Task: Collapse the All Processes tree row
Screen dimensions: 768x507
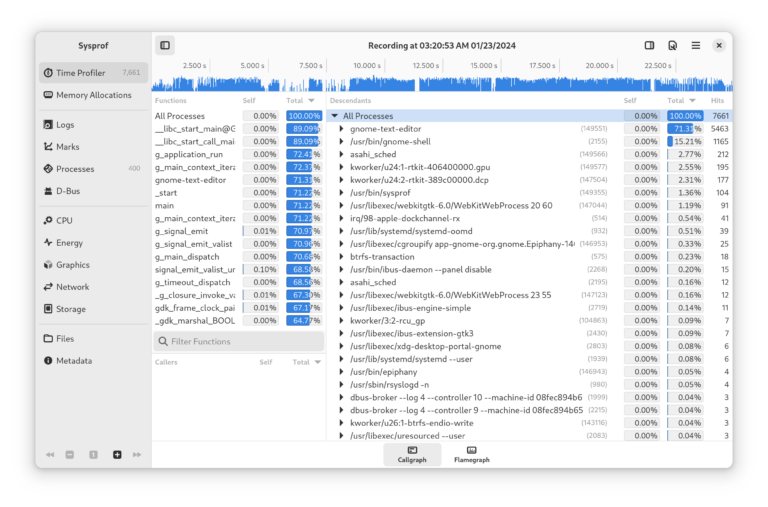Action: (335, 116)
